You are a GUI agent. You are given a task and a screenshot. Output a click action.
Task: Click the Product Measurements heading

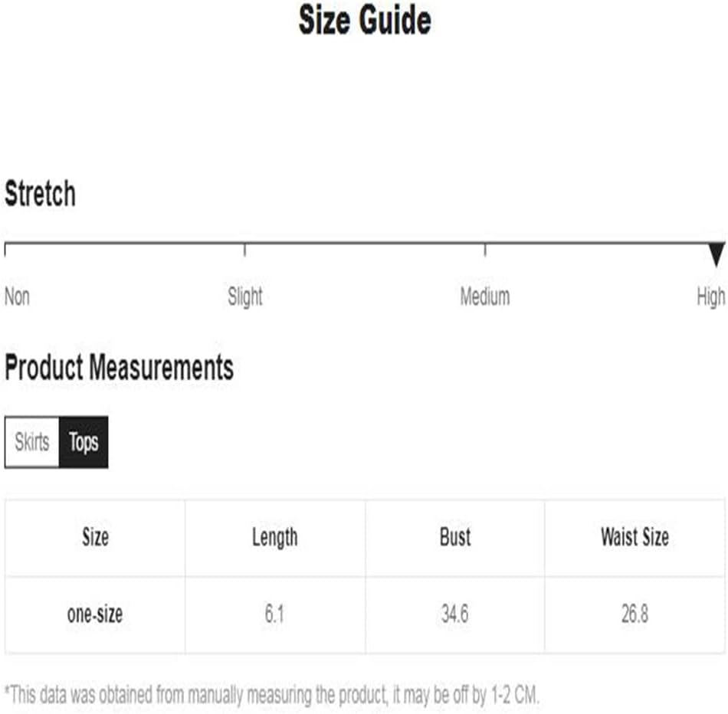pyautogui.click(x=119, y=368)
